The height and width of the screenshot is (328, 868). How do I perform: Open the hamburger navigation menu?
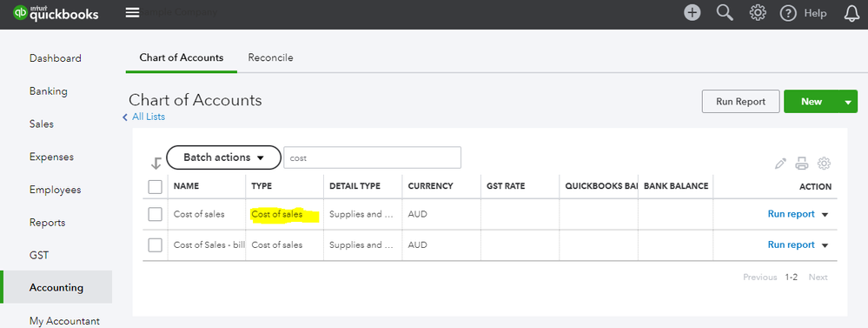tap(132, 12)
